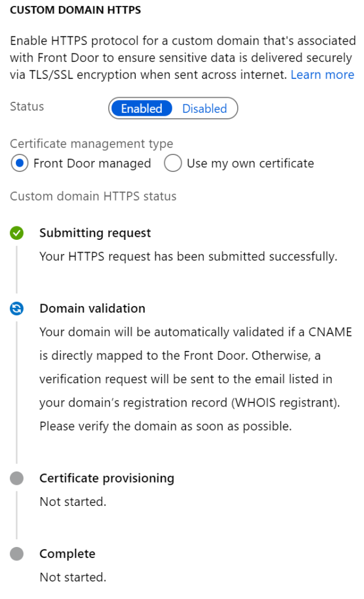Choose Use my own certificate option
The width and height of the screenshot is (364, 599).
click(173, 163)
